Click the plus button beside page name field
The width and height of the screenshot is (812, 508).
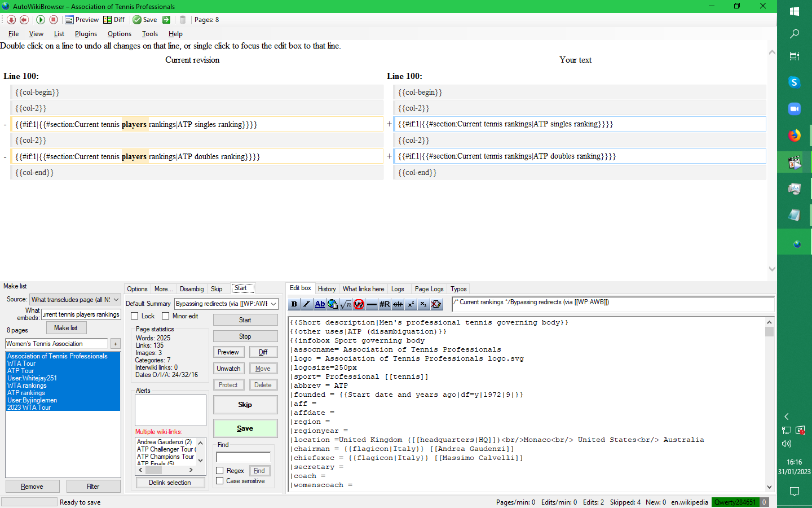(116, 344)
